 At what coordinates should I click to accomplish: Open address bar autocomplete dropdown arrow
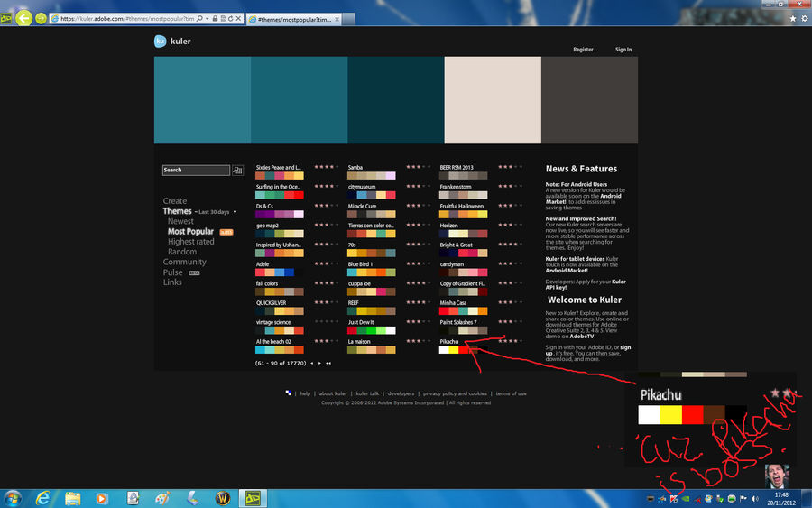coord(208,19)
